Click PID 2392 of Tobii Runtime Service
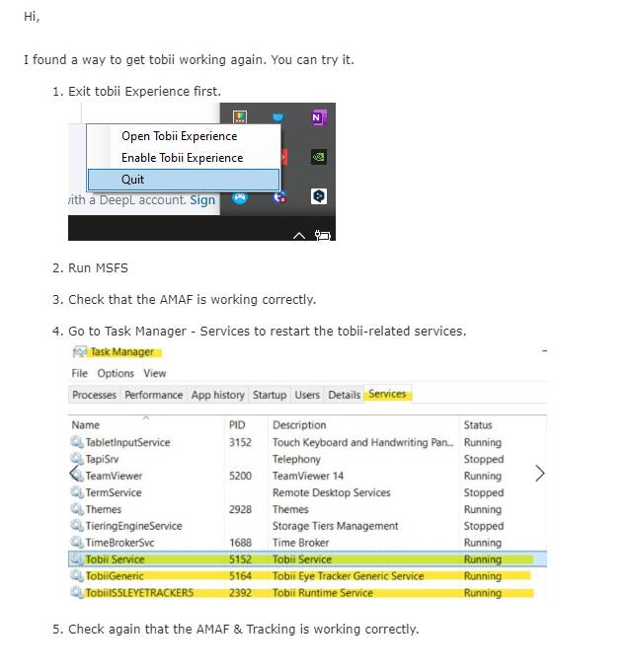The height and width of the screenshot is (672, 632). (x=240, y=593)
